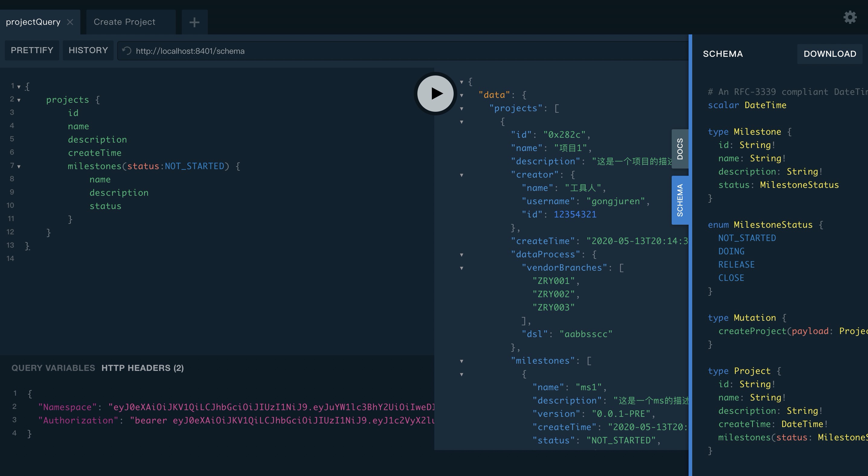Collapse the "creator" object in response
Viewport: 868px width, 476px height.
tap(461, 175)
